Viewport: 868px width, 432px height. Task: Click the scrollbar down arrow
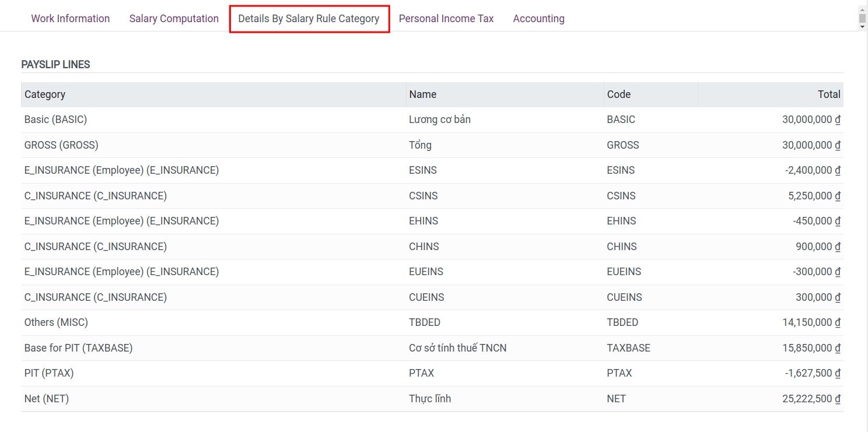point(862,26)
